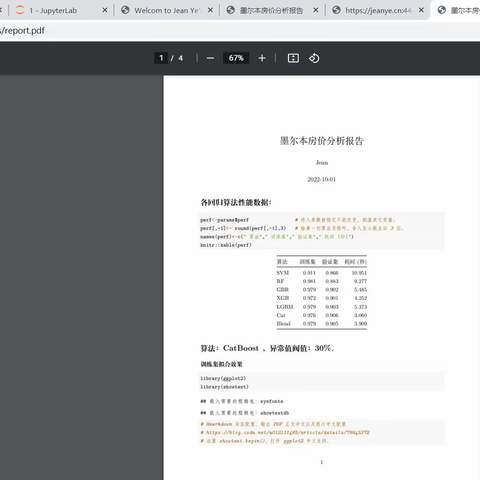Click the perf<-params$perf code line
The image size is (480, 480).
(224, 220)
